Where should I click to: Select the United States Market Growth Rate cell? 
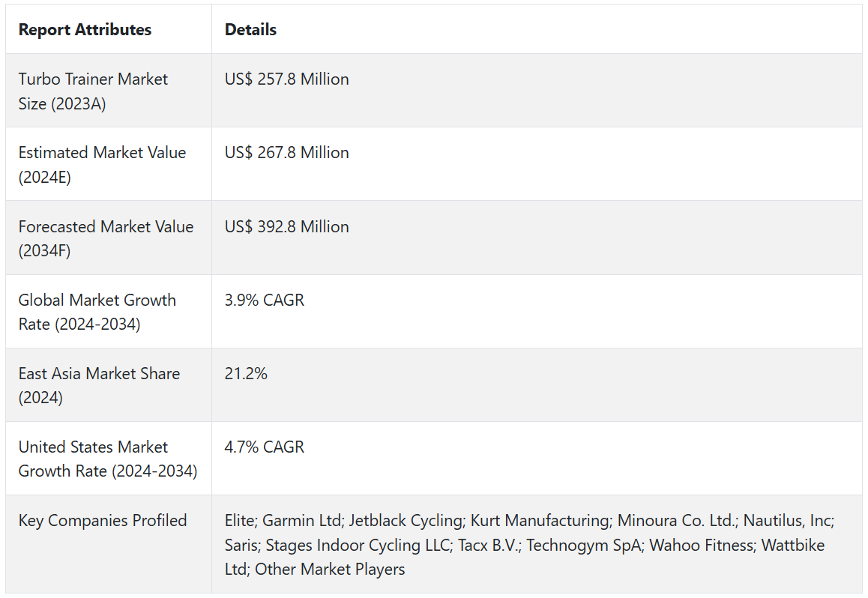pos(108,459)
